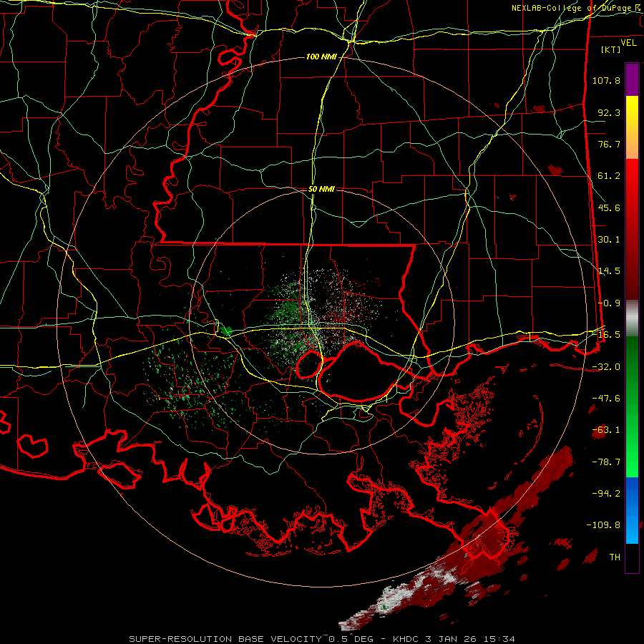
Task: Click the 100 NMI range ring label
Action: coord(321,57)
